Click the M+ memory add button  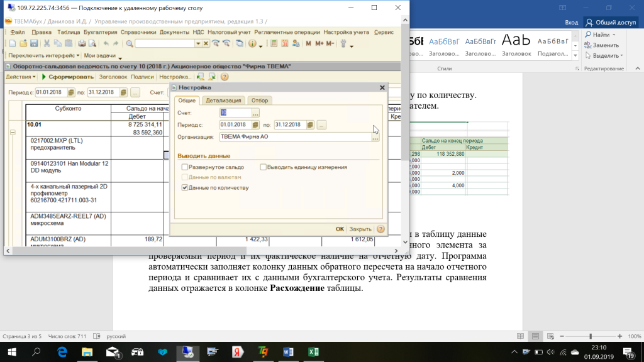click(319, 43)
